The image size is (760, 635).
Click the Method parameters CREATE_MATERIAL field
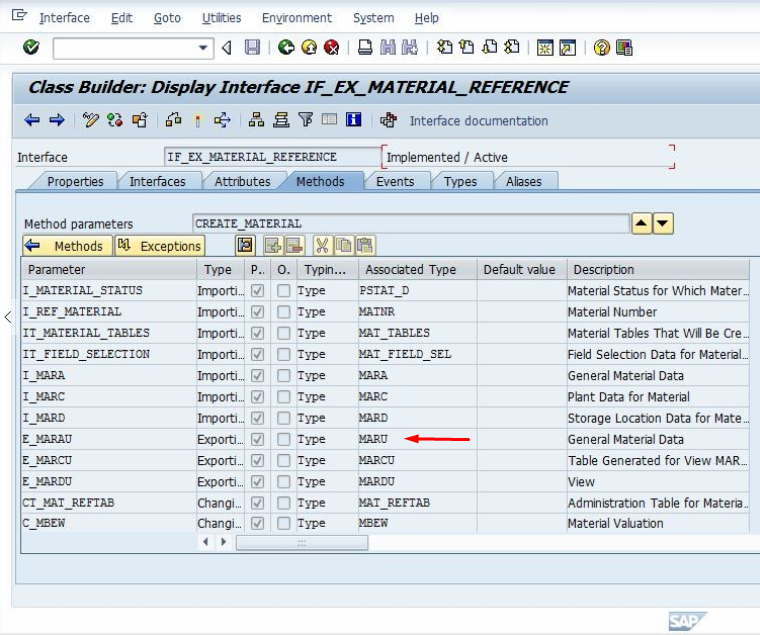tap(411, 223)
